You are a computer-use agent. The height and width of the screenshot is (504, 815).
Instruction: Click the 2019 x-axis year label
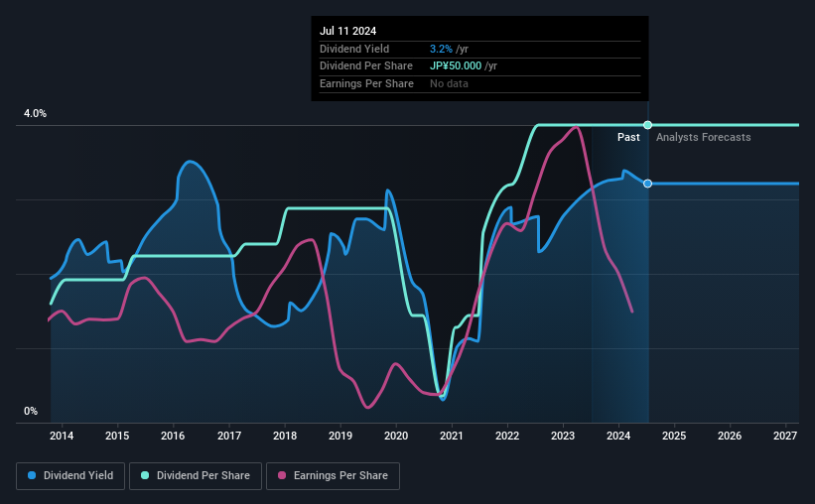click(x=340, y=436)
